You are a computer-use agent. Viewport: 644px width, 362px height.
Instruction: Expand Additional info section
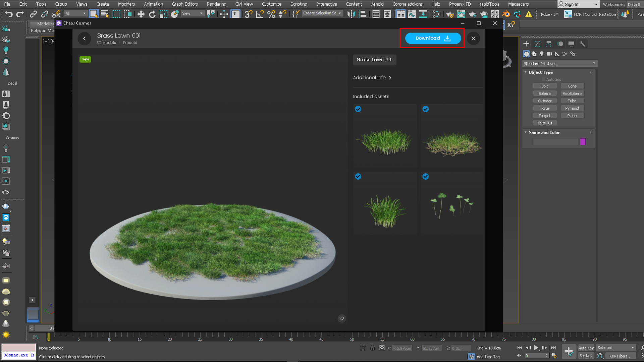tap(372, 77)
